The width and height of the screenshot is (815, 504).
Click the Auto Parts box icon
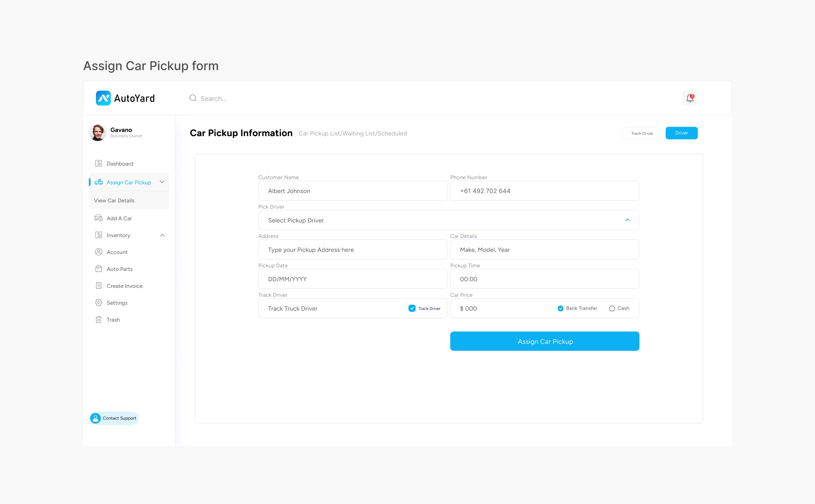[98, 269]
